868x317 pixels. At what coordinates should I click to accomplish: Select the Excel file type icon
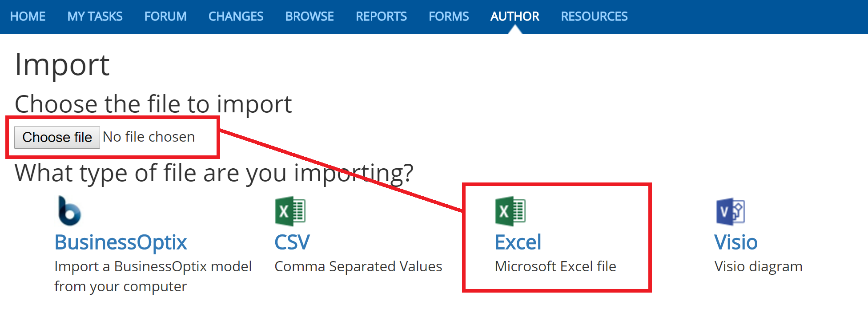click(510, 211)
